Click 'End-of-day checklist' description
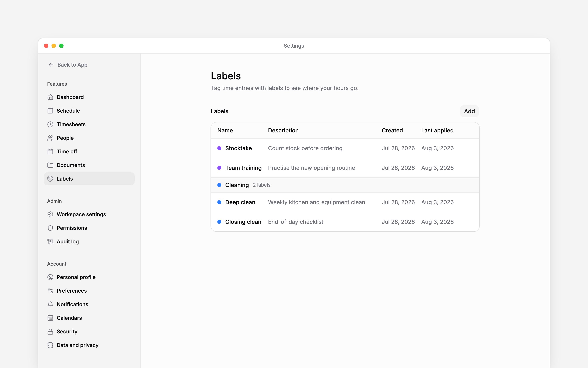Image resolution: width=588 pixels, height=368 pixels. pos(295,222)
